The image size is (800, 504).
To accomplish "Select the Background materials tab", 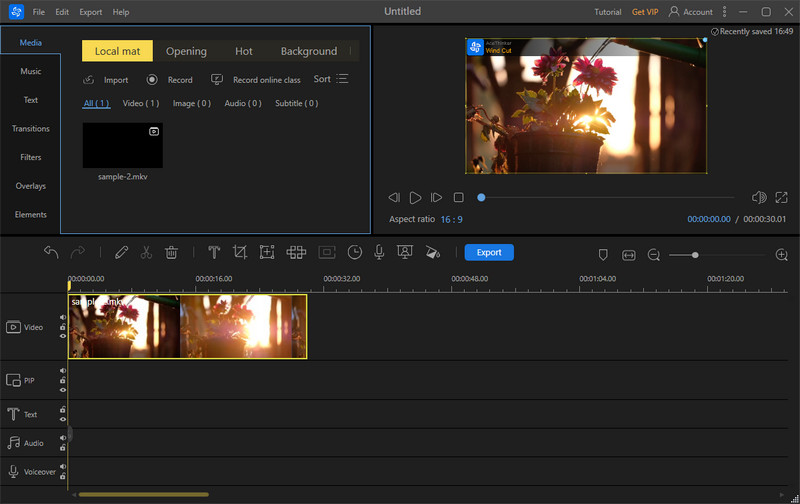I will (x=309, y=51).
